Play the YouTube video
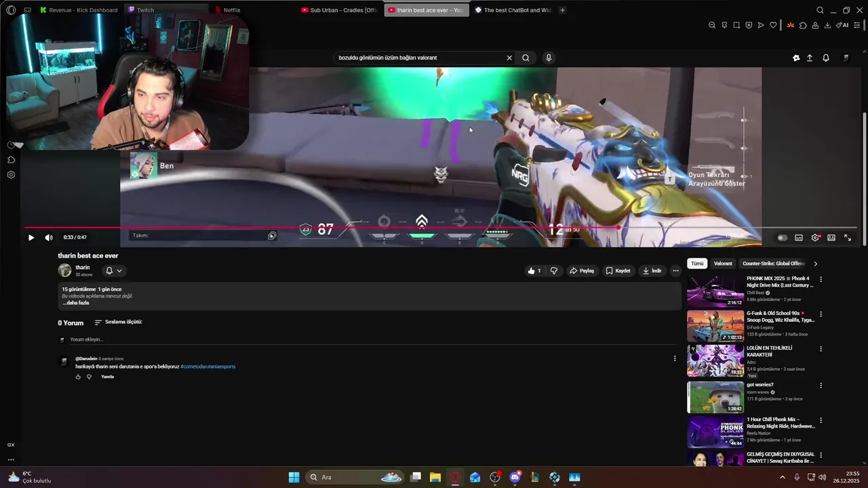Image resolution: width=868 pixels, height=488 pixels. click(x=31, y=237)
